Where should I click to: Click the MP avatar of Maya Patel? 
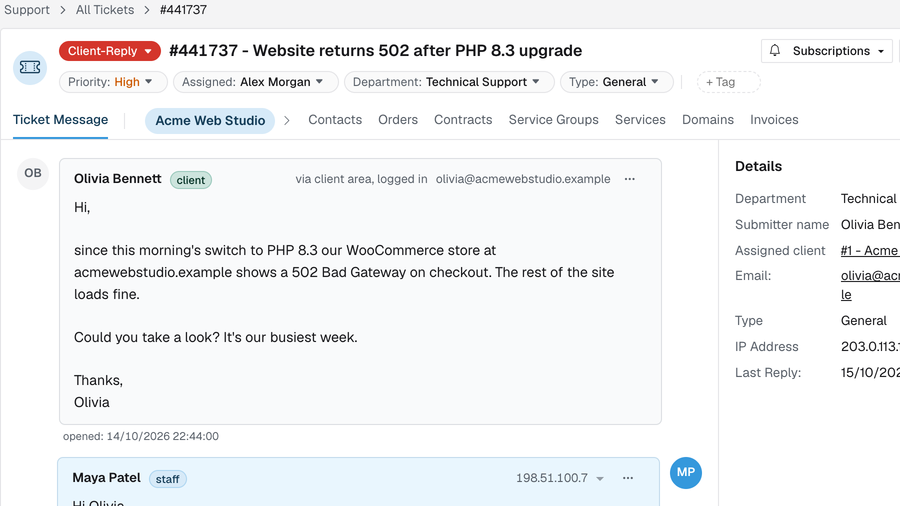point(686,473)
